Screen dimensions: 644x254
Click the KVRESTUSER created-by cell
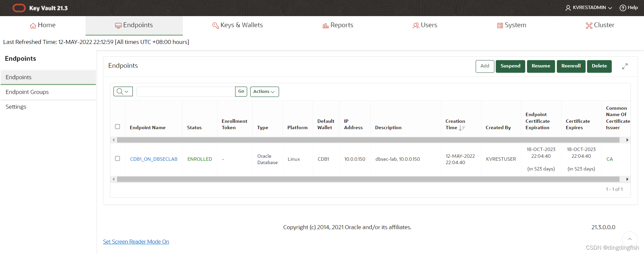click(x=501, y=159)
